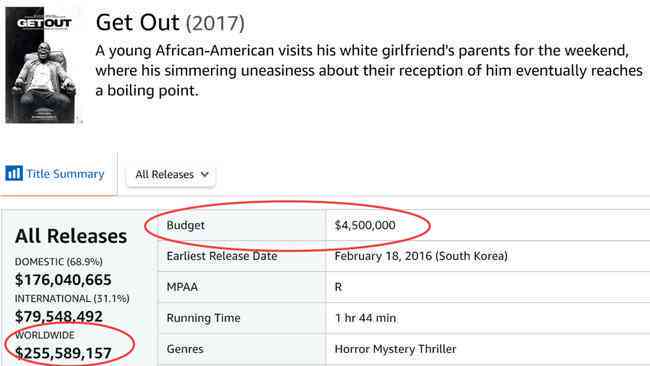Click February 18, 2016 (South Korea) date
The width and height of the screenshot is (650, 366).
pos(421,256)
